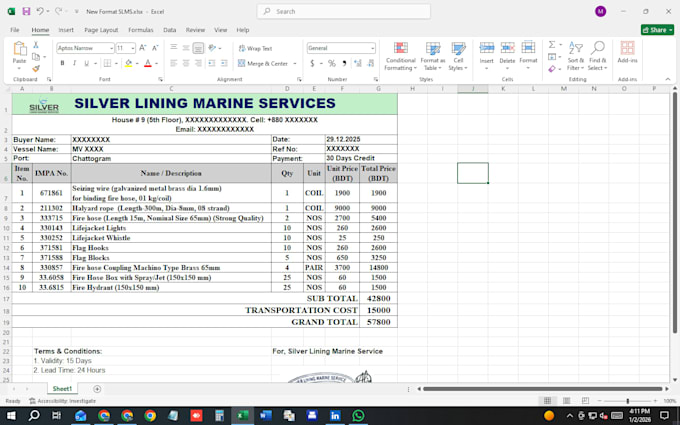680x425 pixels.
Task: Expand Format as Table gallery
Action: pos(432,56)
